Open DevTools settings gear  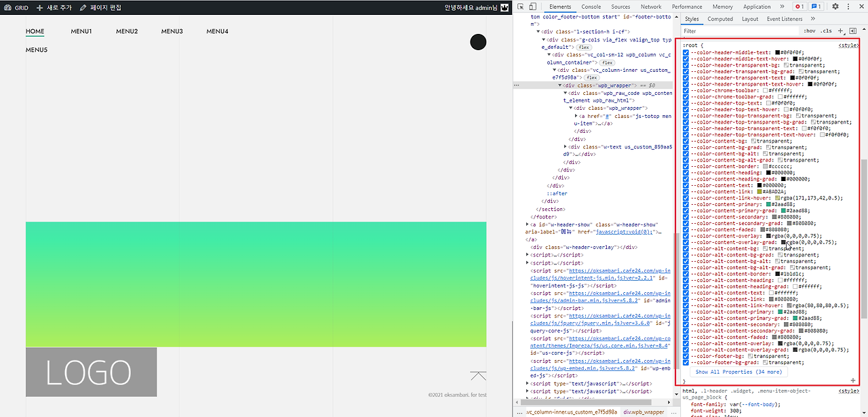click(835, 7)
